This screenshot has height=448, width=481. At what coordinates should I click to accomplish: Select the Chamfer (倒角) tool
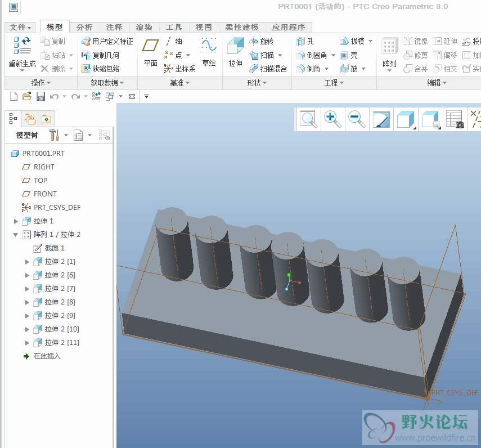[308, 69]
